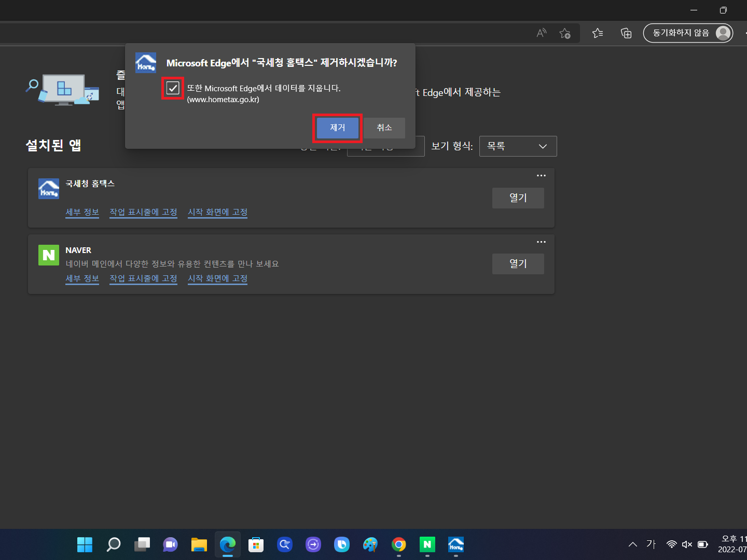Check the battery icon in tray

(x=703, y=544)
